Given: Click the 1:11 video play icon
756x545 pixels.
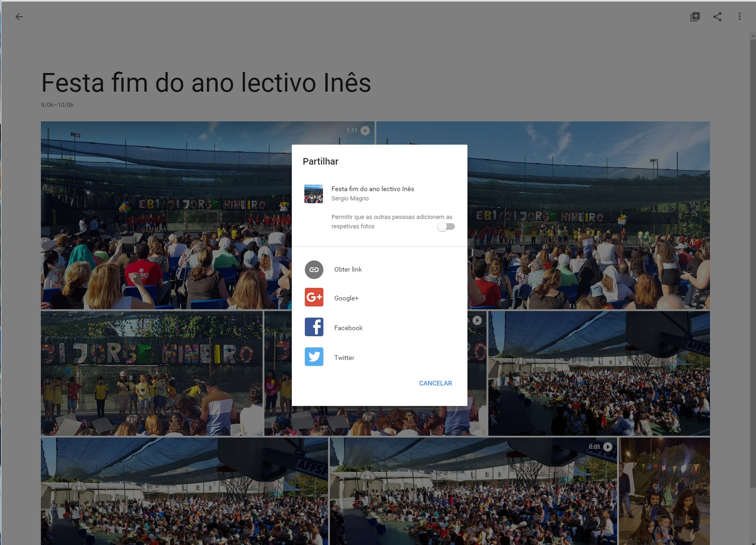Looking at the screenshot, I should pyautogui.click(x=365, y=131).
